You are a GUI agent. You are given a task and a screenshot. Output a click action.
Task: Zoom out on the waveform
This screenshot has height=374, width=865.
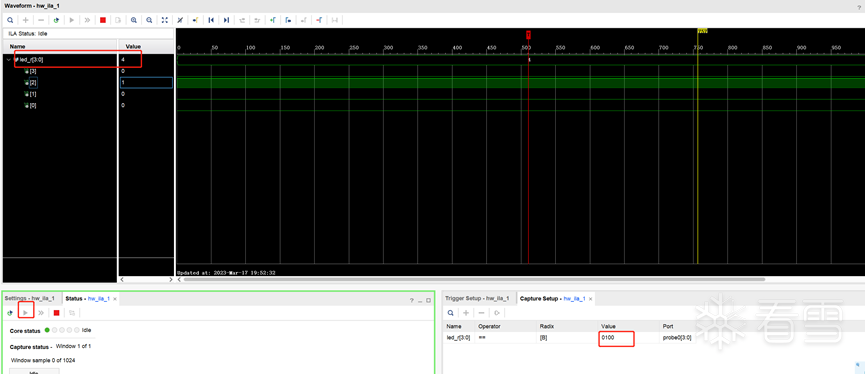(149, 20)
